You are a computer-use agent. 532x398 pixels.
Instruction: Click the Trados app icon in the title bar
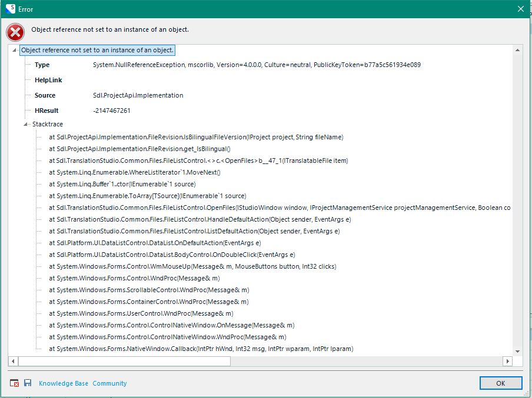(10, 9)
